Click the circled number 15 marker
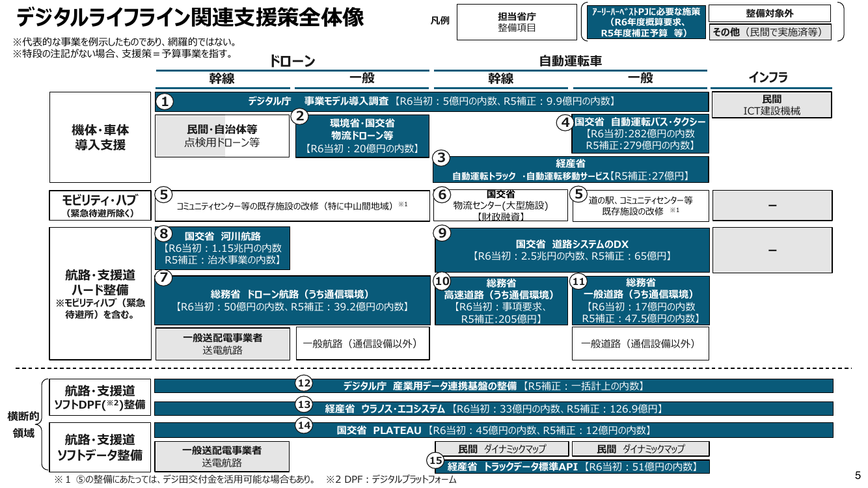The width and height of the screenshot is (868, 488). [x=436, y=460]
